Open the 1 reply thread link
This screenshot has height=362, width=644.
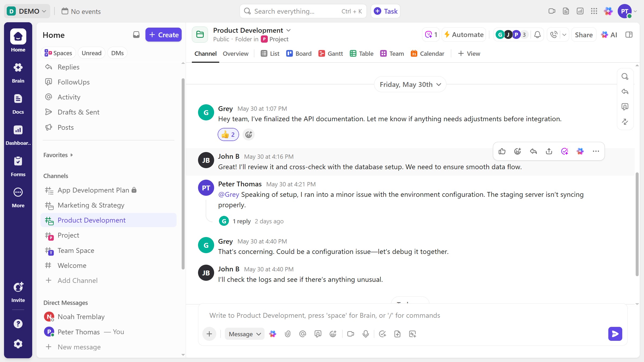pos(241,221)
